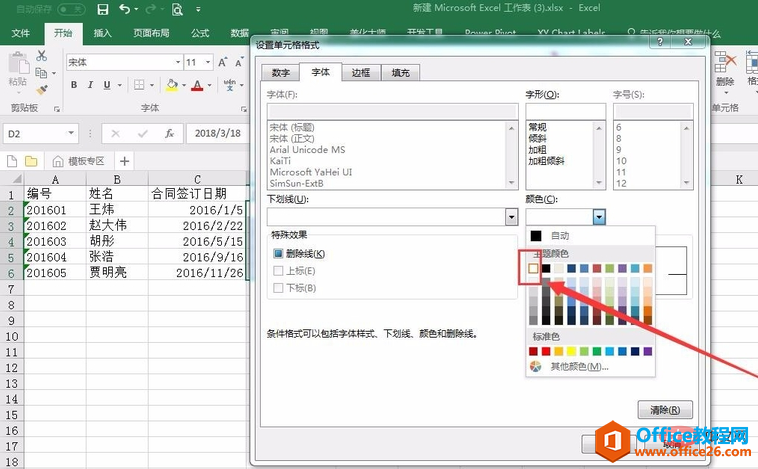Expand the font size dropdown in ribbon
The height and width of the screenshot is (469, 758).
click(208, 62)
